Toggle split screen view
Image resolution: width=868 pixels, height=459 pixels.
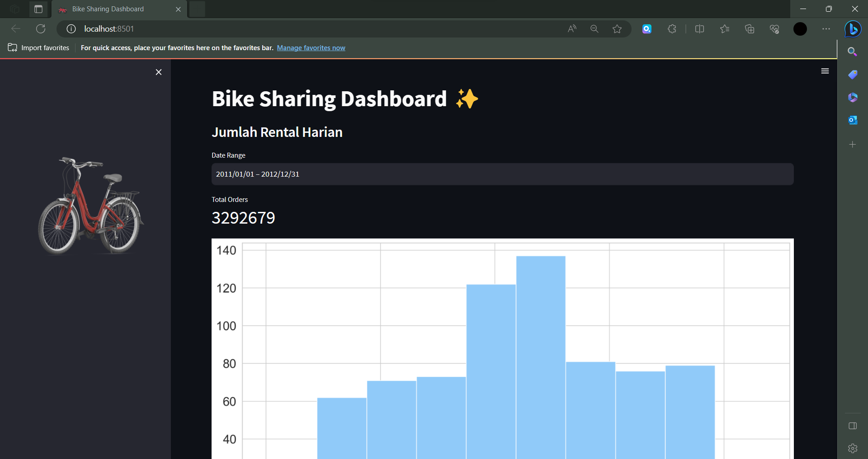699,28
